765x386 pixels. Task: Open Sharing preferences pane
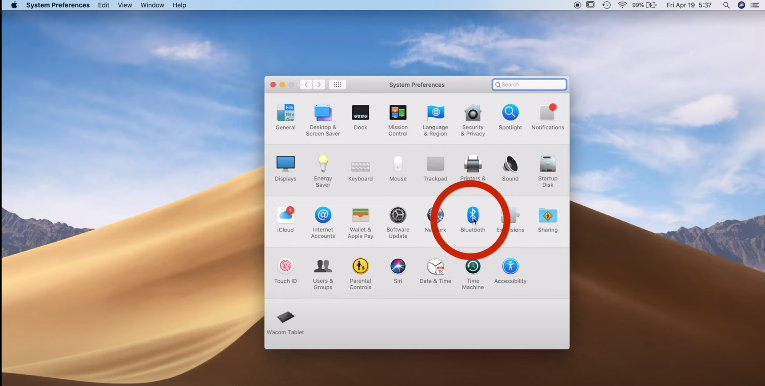548,219
